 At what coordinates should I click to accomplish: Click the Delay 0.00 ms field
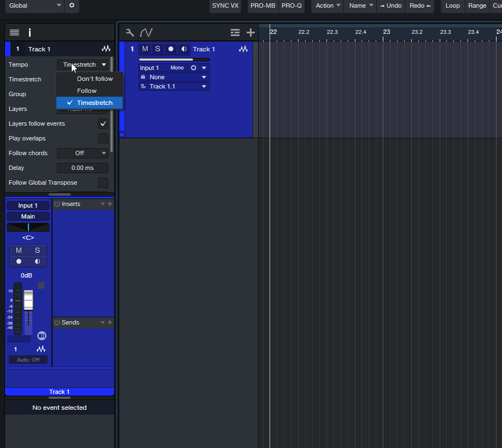pos(83,168)
